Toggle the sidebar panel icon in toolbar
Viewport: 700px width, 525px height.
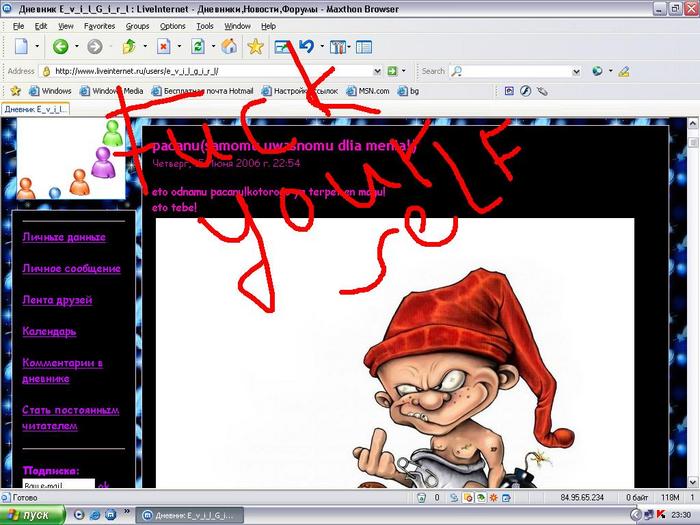coord(364,47)
